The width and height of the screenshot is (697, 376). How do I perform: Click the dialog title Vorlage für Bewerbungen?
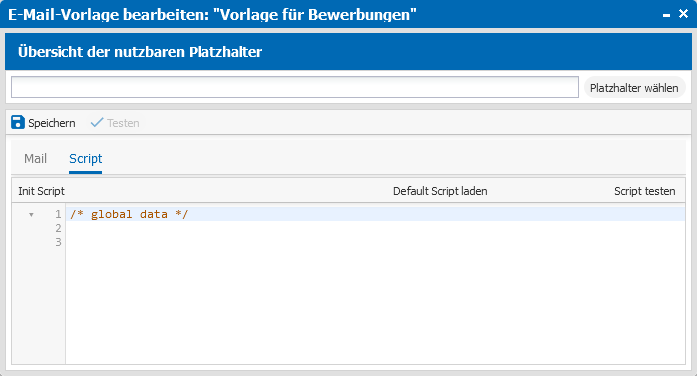(x=315, y=15)
